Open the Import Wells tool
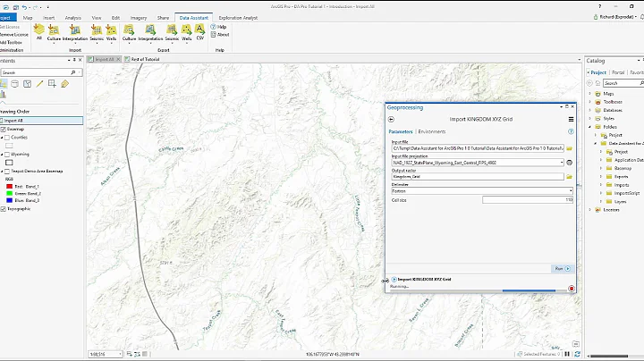Screen dimensions: 644x361 (111, 33)
